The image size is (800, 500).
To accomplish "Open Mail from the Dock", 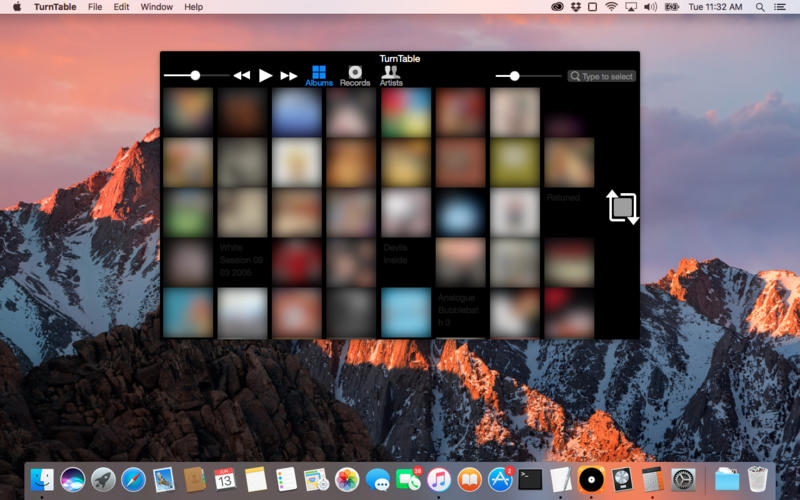I will click(x=164, y=480).
